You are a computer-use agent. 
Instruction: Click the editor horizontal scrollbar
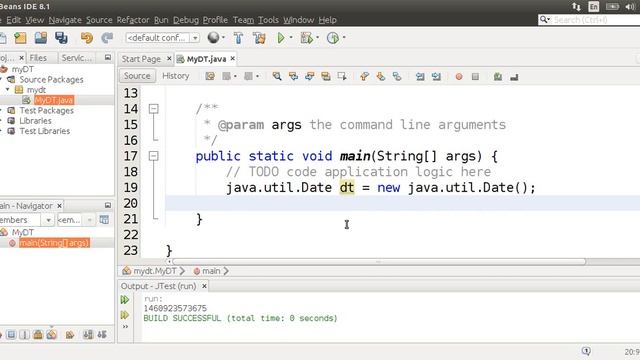pos(379,261)
